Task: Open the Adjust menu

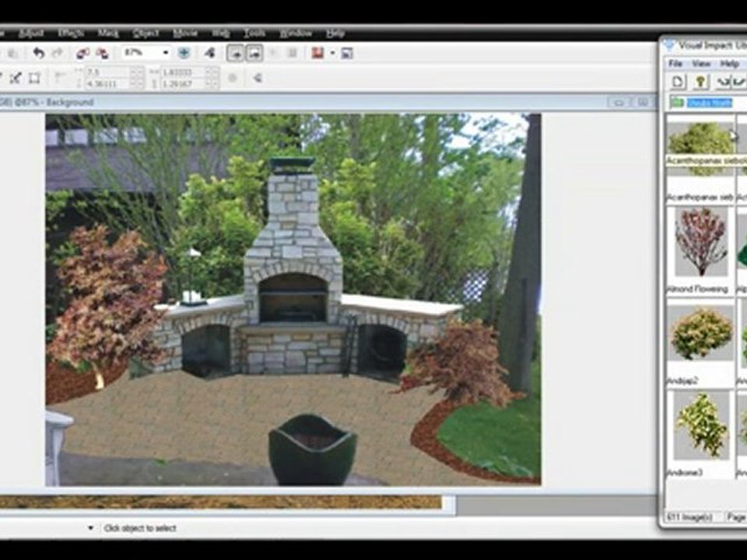Action: [x=31, y=33]
